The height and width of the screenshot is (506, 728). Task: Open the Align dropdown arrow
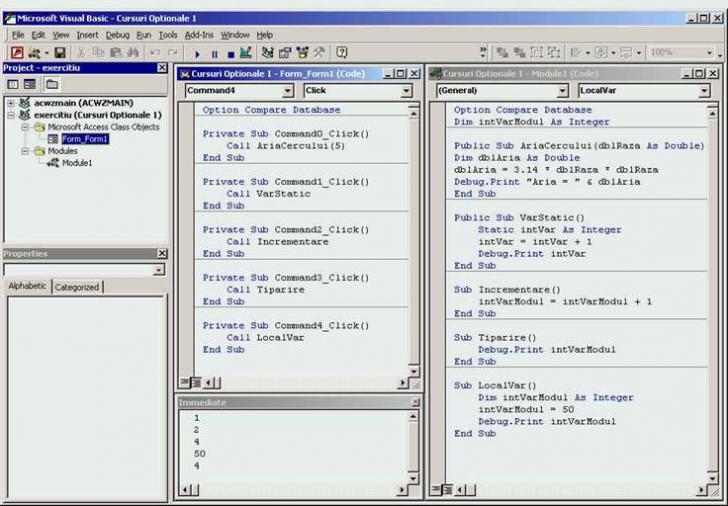[x=588, y=53]
